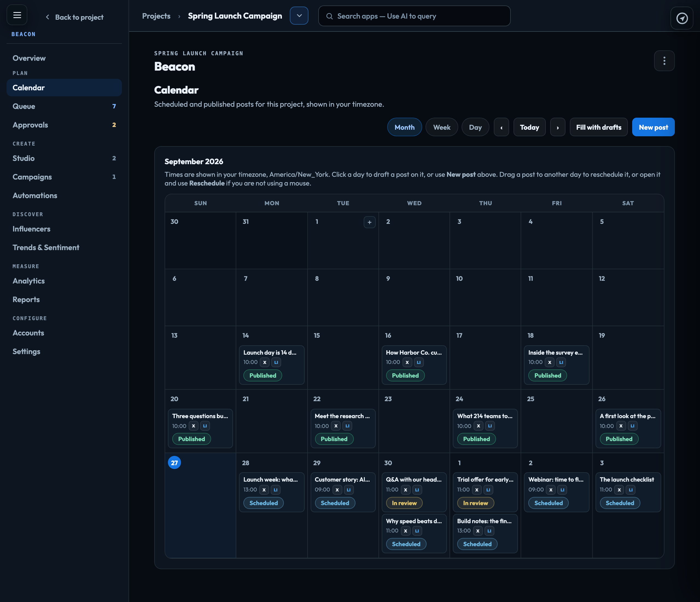This screenshot has height=602, width=700.
Task: Go to Analytics in sidebar
Action: click(x=64, y=281)
